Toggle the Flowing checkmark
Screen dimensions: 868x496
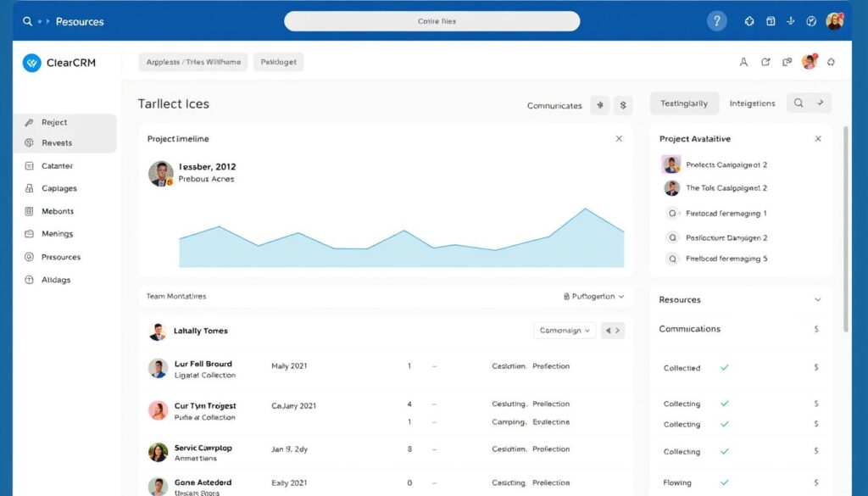point(722,482)
